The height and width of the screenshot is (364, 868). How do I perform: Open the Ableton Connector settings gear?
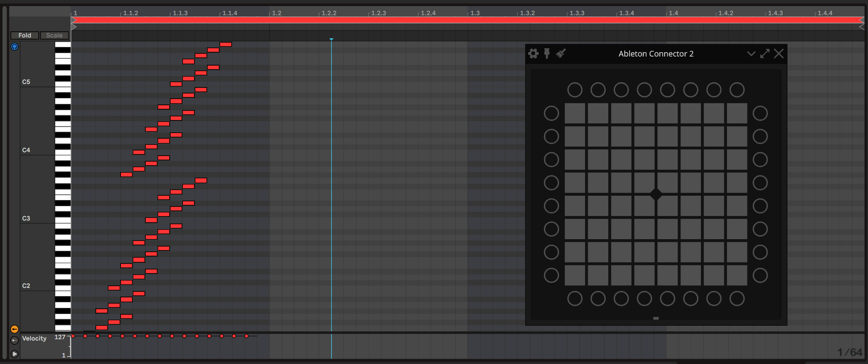pyautogui.click(x=533, y=53)
